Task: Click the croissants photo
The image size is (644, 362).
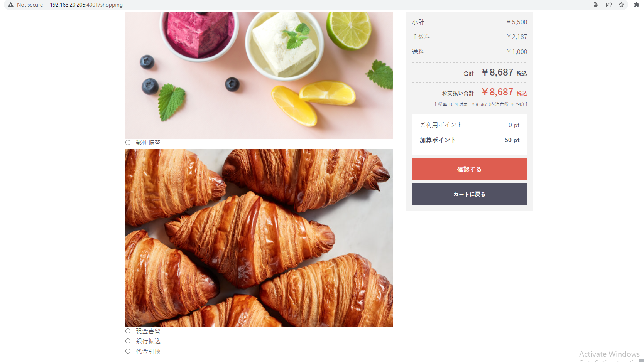Action: pyautogui.click(x=259, y=238)
